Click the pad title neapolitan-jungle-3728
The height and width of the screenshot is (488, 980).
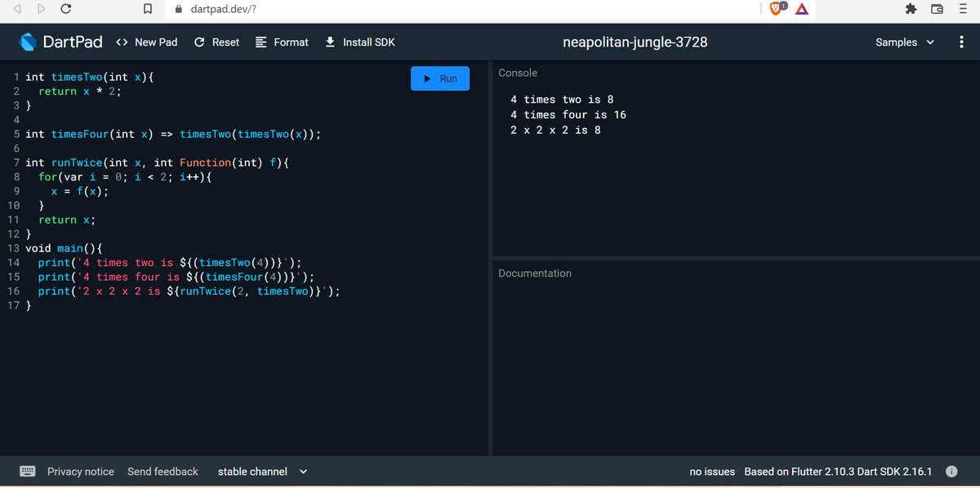tap(635, 42)
